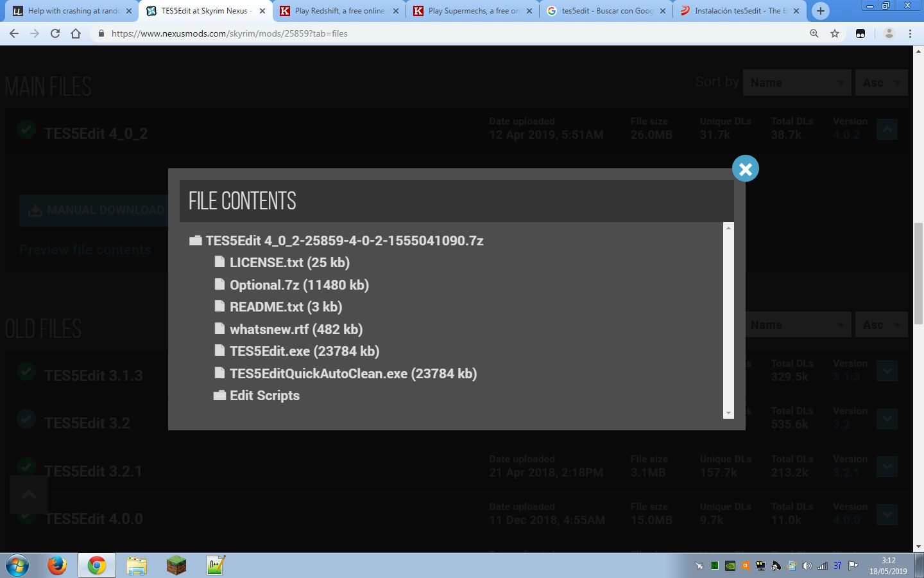
Task: Open the notepad app in the taskbar
Action: coord(216,566)
